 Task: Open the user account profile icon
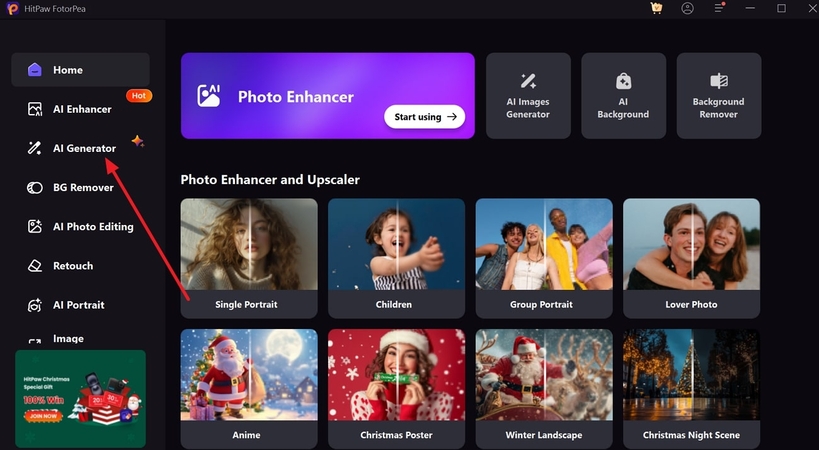pos(687,8)
